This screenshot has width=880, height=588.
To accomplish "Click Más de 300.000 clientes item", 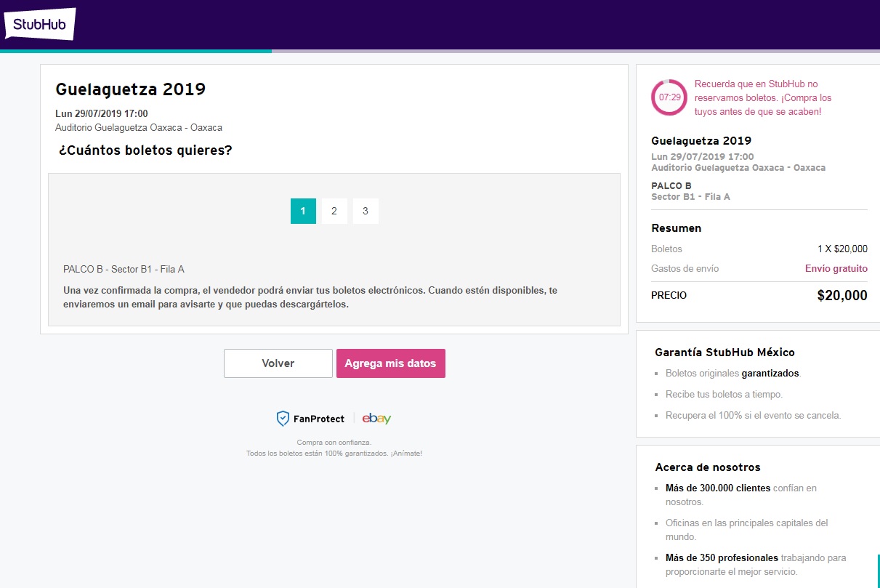I will (741, 495).
